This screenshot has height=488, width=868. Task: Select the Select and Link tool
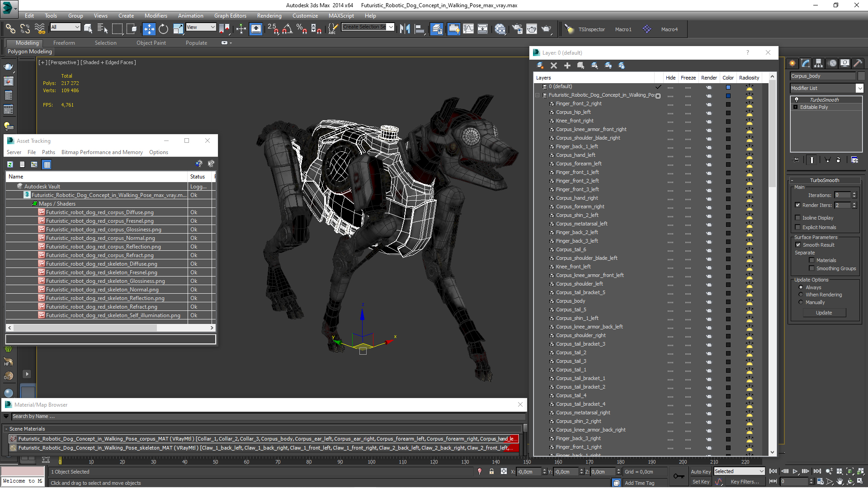[10, 29]
